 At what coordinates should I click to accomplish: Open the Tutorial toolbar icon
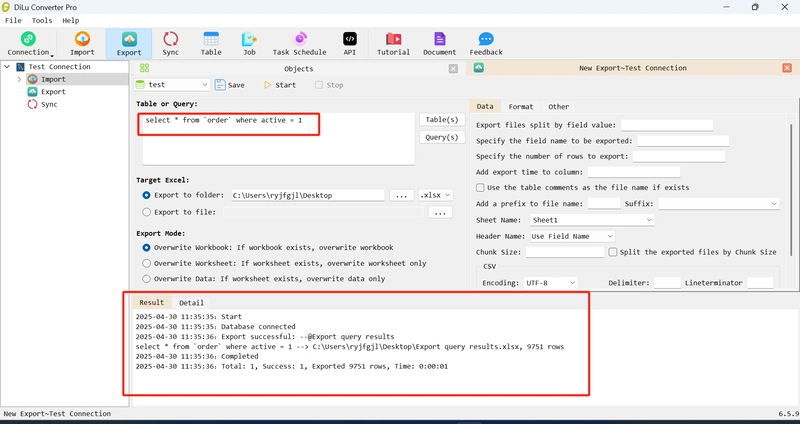(x=393, y=43)
